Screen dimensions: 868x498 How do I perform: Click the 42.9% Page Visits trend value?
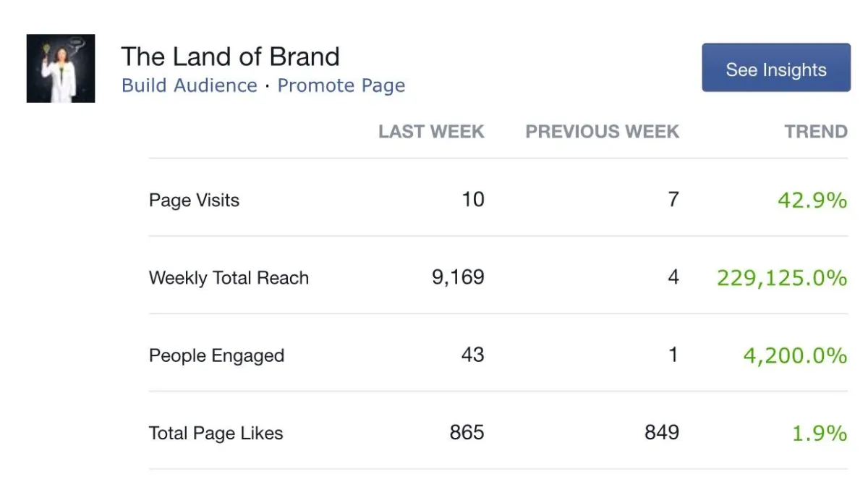pyautogui.click(x=812, y=200)
